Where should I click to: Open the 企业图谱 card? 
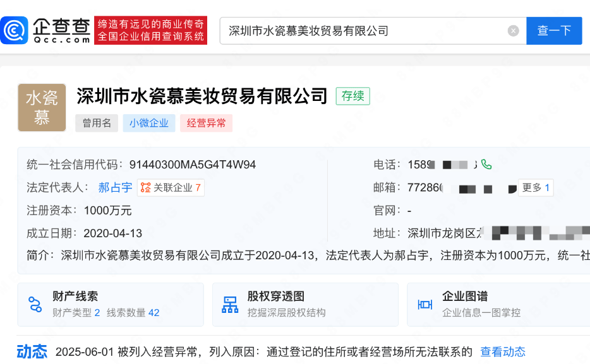498,305
